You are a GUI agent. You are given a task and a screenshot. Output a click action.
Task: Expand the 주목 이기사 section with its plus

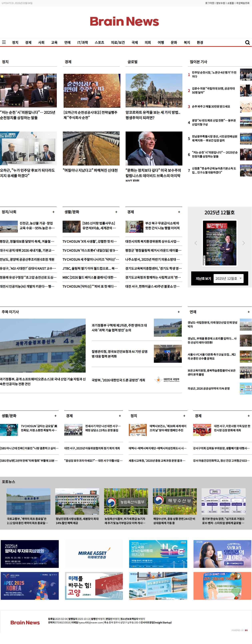(x=178, y=312)
